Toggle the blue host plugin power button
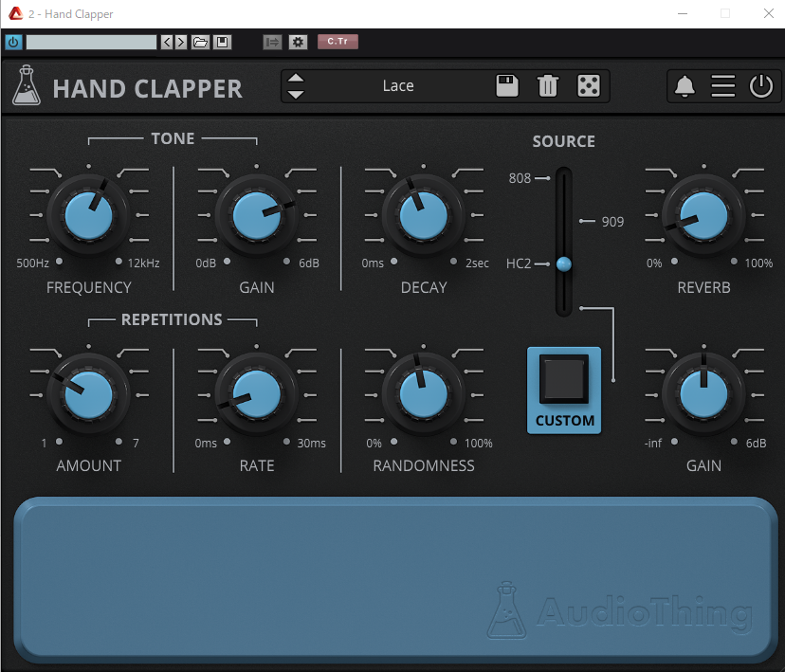 pyautogui.click(x=13, y=42)
